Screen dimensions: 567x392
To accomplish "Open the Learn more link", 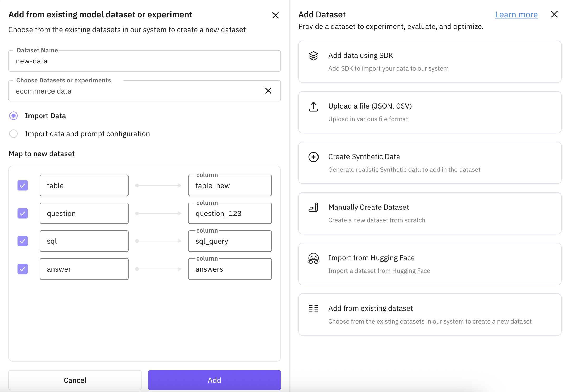I will 516,15.
